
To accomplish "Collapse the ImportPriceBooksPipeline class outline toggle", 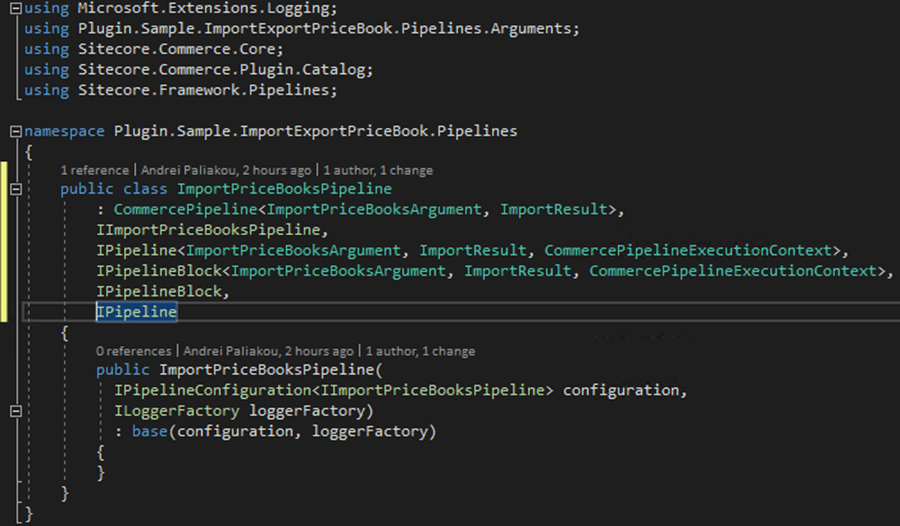I will 16,189.
